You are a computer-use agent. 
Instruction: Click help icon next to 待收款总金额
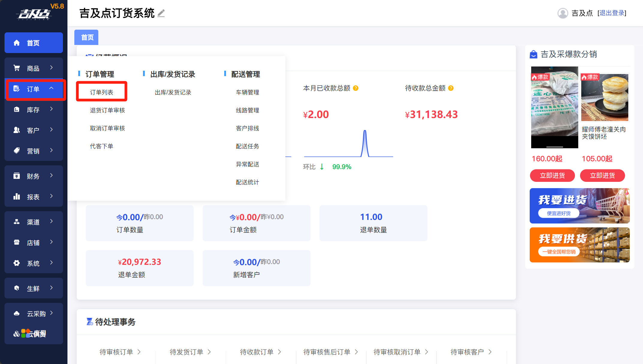click(451, 88)
